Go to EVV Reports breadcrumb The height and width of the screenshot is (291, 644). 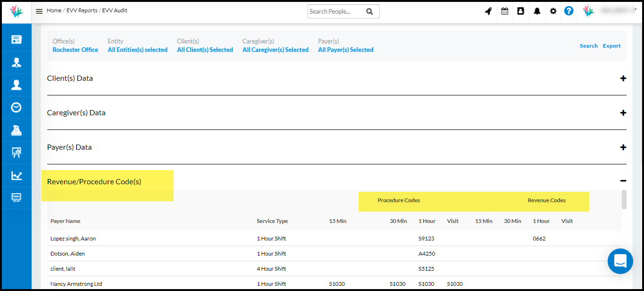click(82, 10)
